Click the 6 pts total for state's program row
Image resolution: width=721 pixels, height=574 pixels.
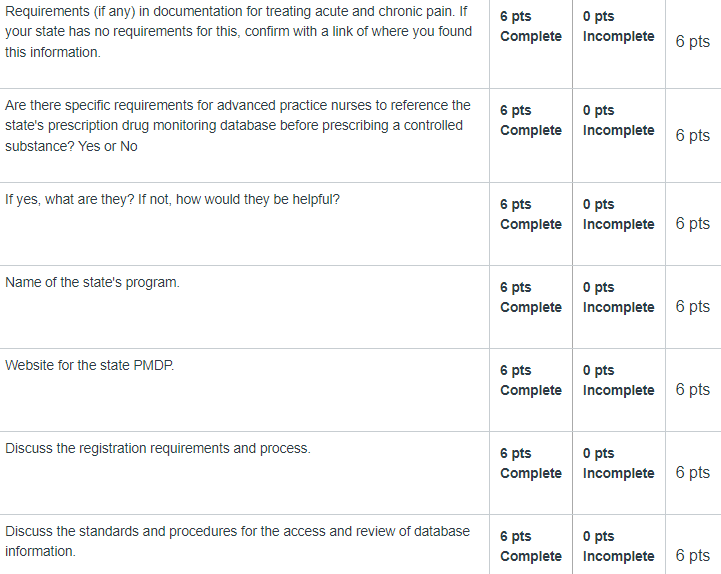point(692,306)
